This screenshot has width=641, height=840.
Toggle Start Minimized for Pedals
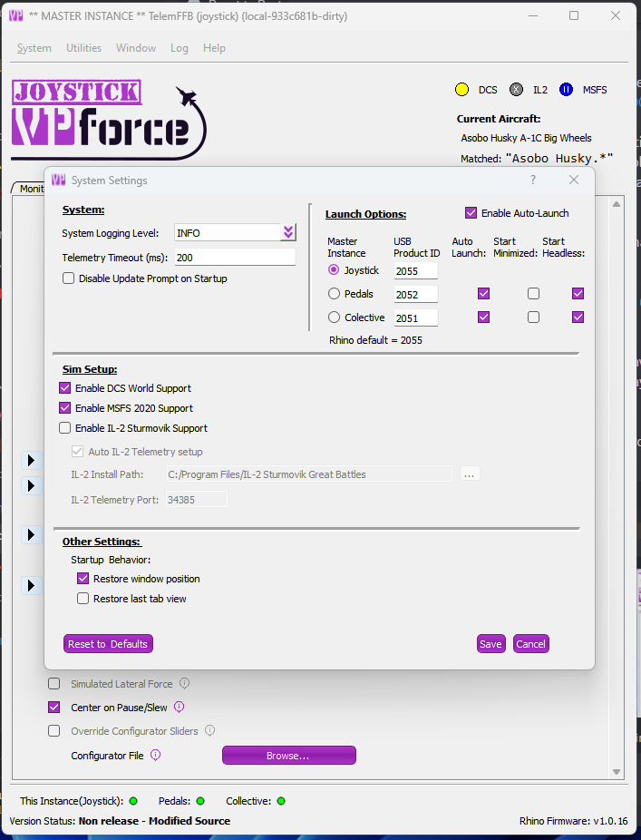coord(533,294)
